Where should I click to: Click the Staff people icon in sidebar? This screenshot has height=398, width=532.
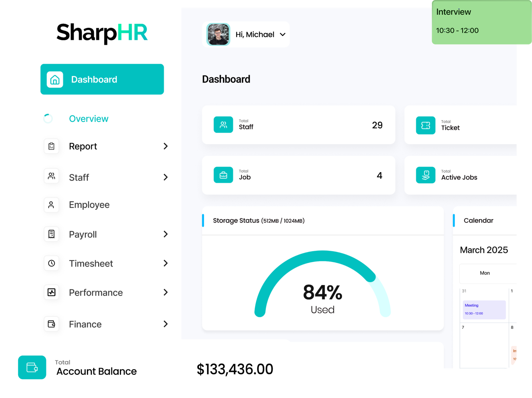pyautogui.click(x=51, y=176)
